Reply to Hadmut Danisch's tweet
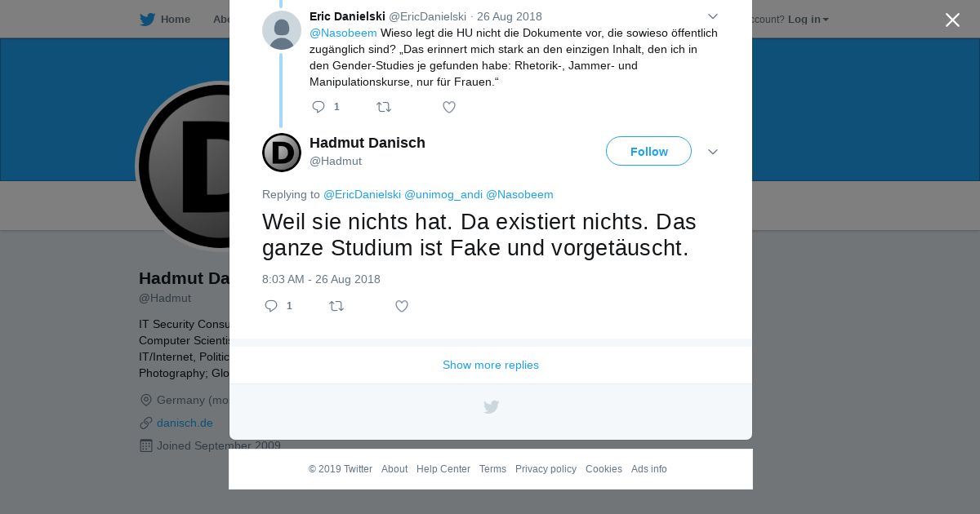 (x=271, y=306)
